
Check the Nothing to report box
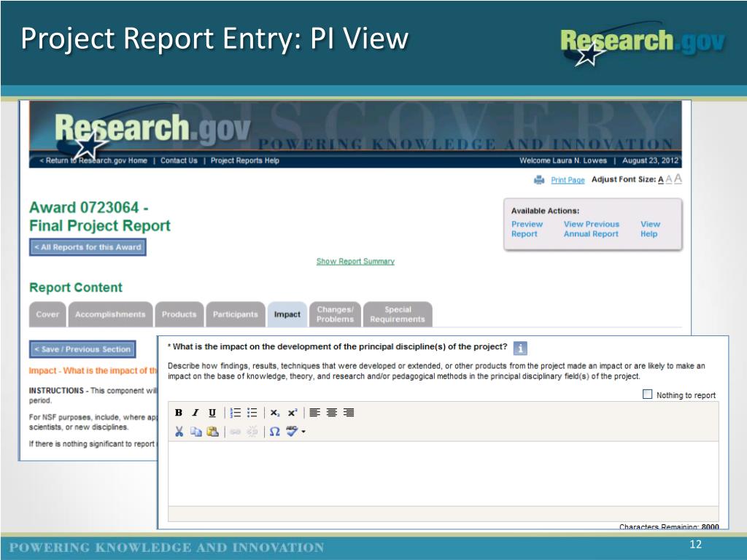click(x=648, y=394)
